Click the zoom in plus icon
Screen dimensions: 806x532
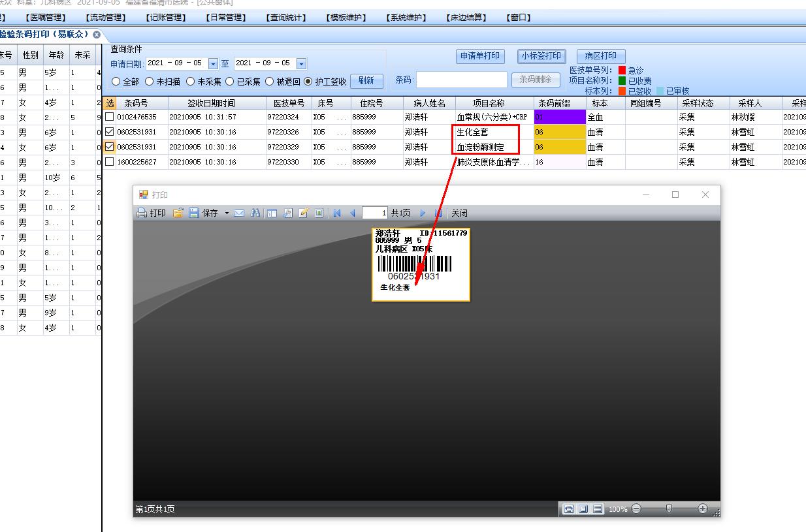pyautogui.click(x=703, y=509)
